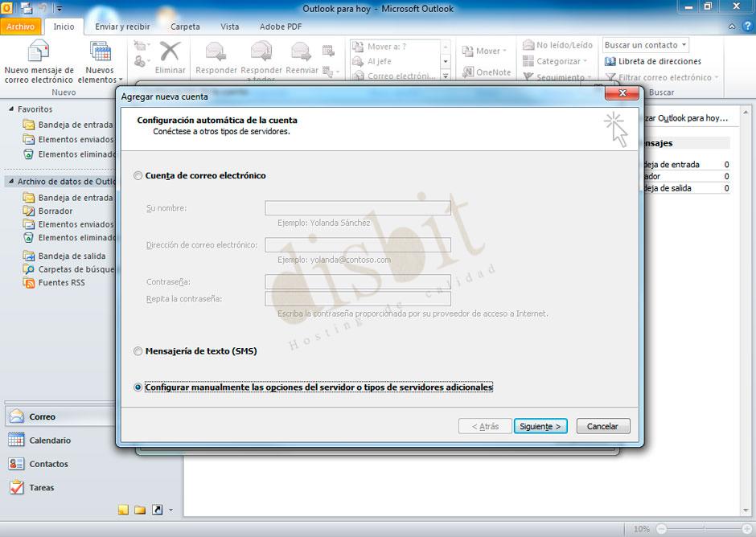
Task: Click the Libreta de direcciones icon
Action: (x=658, y=61)
